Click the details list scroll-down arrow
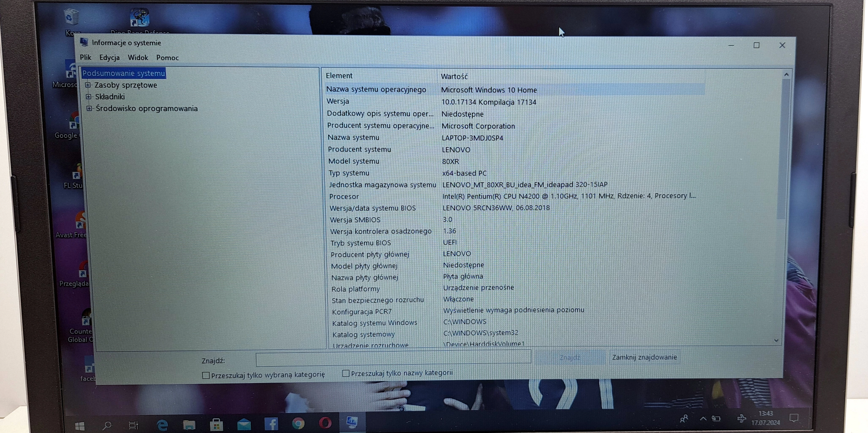The height and width of the screenshot is (433, 868). [x=776, y=340]
